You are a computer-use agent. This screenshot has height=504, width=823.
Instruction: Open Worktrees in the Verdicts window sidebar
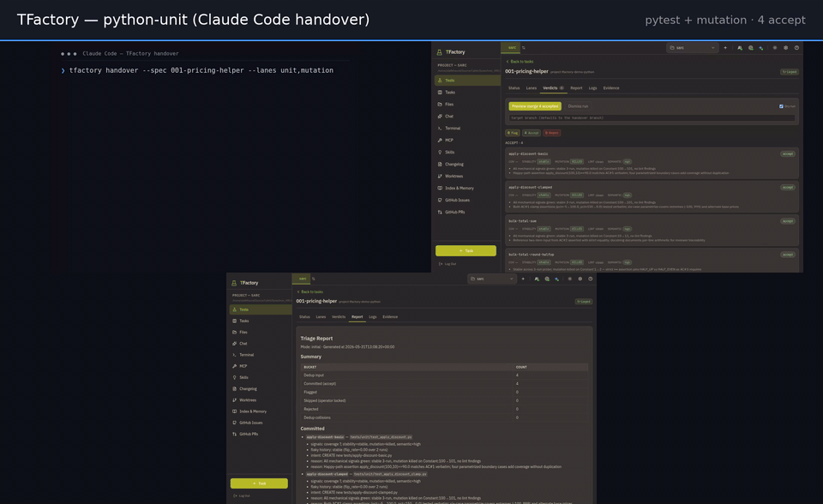[x=467, y=177]
